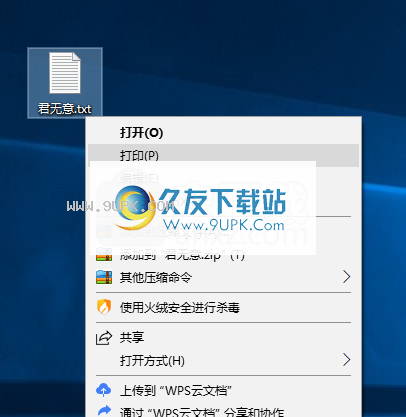Screen dimensions: 406x417
Task: Expand the 打开方式(H) submenu arrow
Action: pyautogui.click(x=347, y=360)
